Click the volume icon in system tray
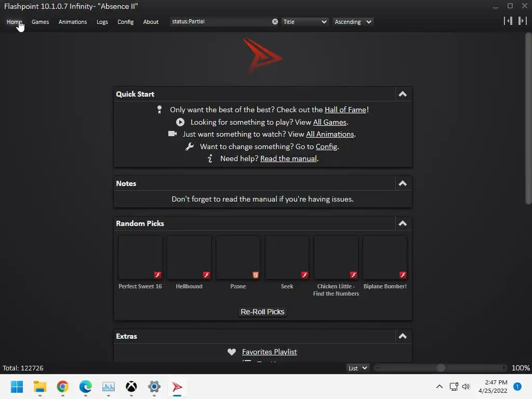Image resolution: width=532 pixels, height=399 pixels. point(466,387)
